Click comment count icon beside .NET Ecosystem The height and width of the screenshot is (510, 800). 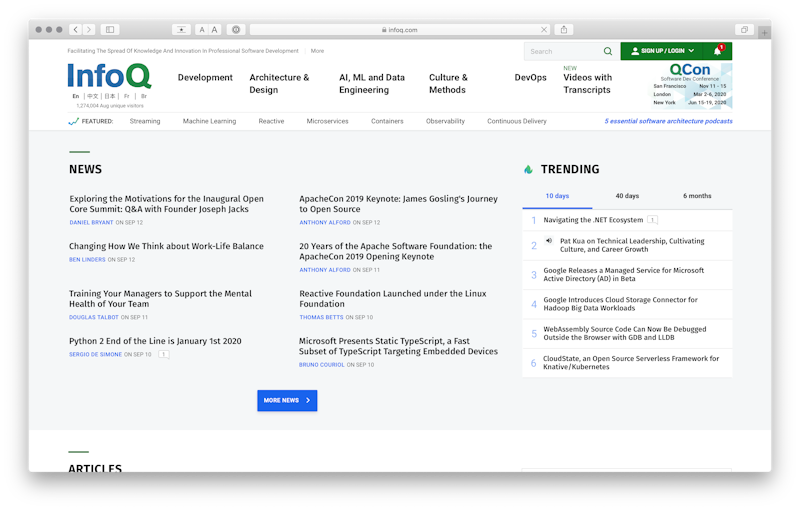pos(652,220)
